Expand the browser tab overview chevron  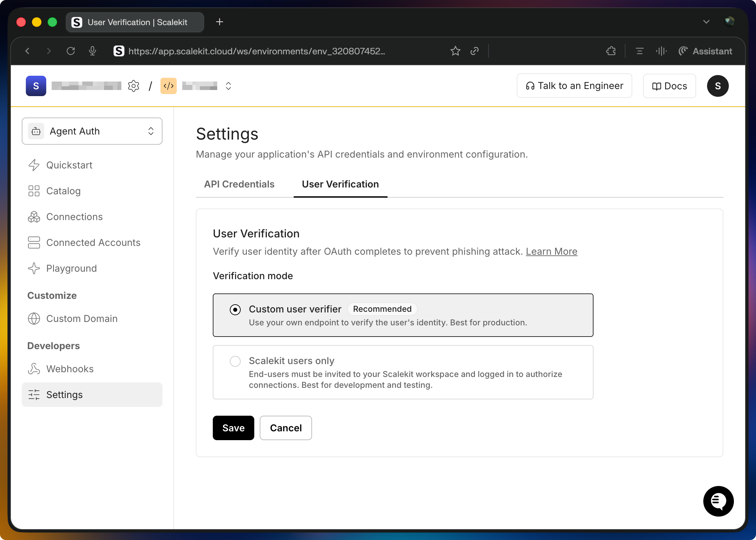point(706,22)
